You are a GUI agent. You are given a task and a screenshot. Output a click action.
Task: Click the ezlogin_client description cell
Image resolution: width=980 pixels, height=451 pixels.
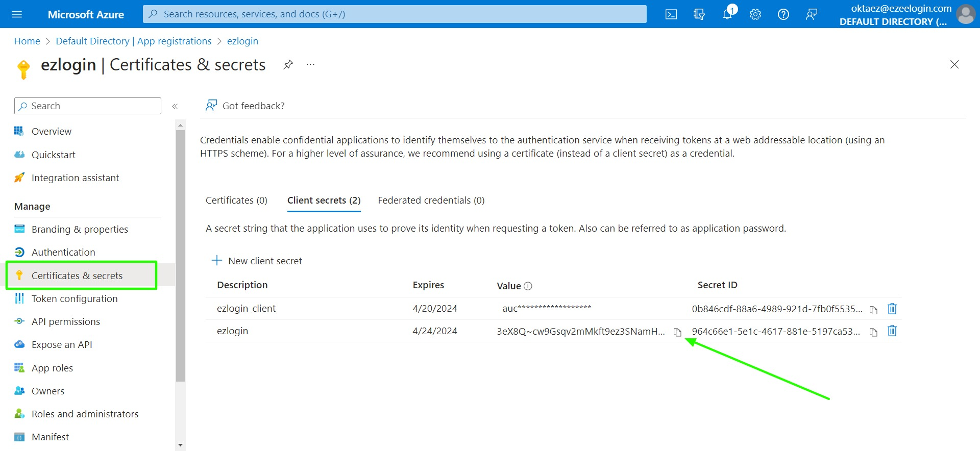click(x=246, y=309)
